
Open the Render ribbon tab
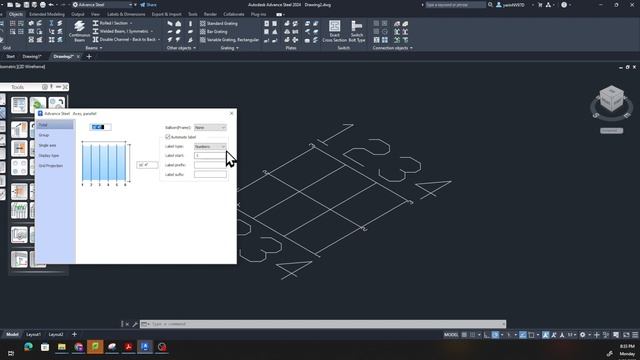[x=210, y=14]
